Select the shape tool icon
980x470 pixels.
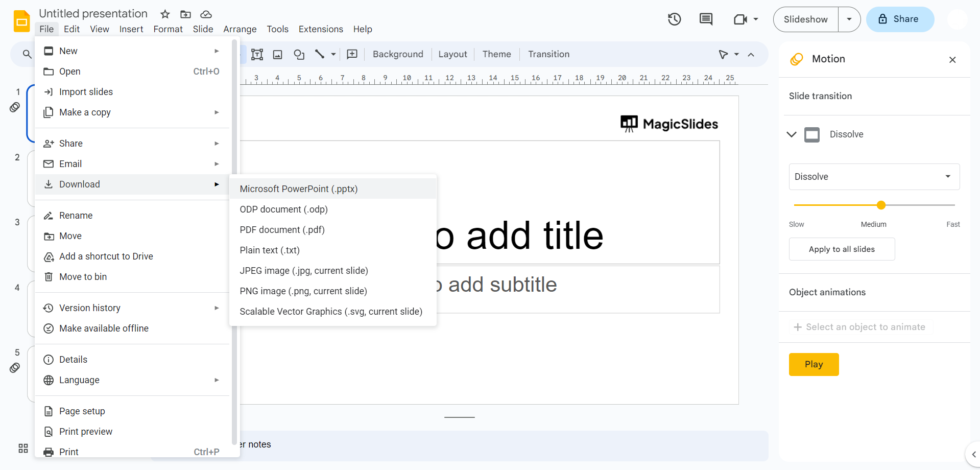pos(299,54)
